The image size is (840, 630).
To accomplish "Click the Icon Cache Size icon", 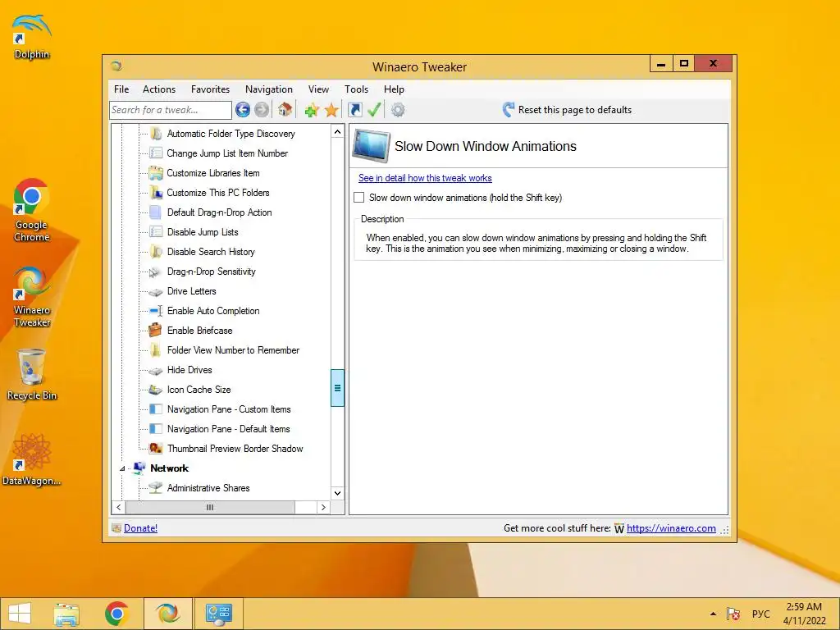I will 155,390.
